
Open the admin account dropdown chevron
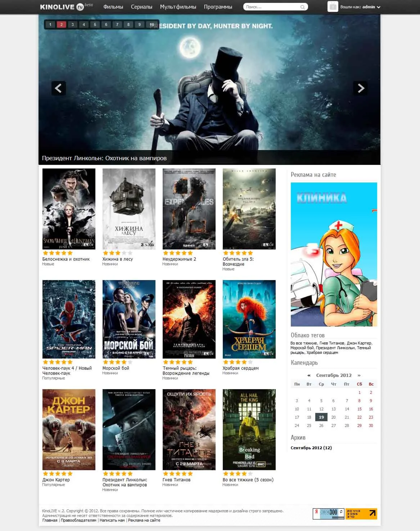pos(379,6)
